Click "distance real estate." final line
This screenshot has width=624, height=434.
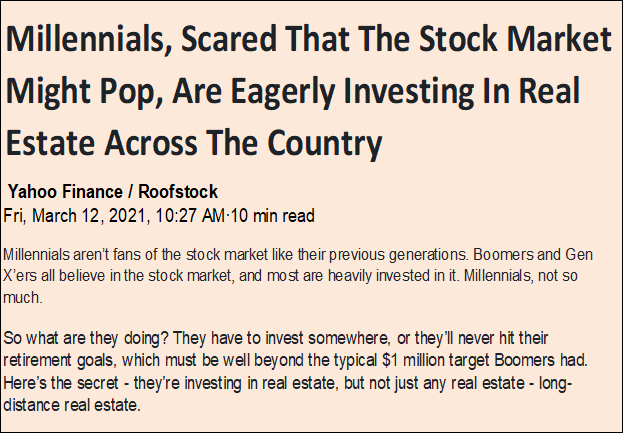[72, 406]
